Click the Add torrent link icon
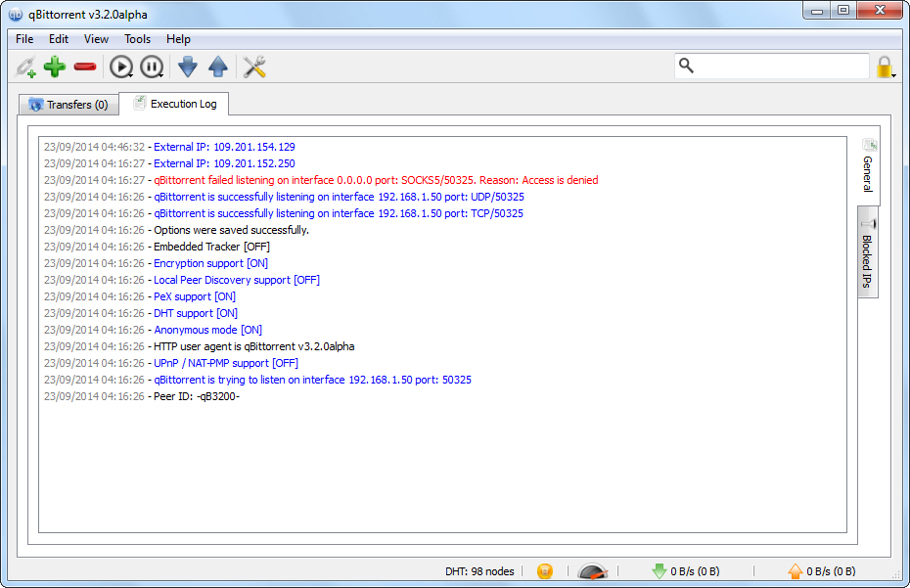 click(25, 67)
